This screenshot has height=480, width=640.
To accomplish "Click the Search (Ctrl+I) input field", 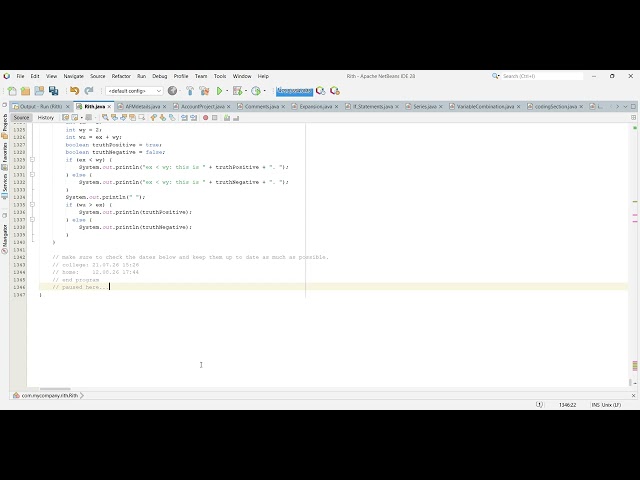I will (x=542, y=76).
